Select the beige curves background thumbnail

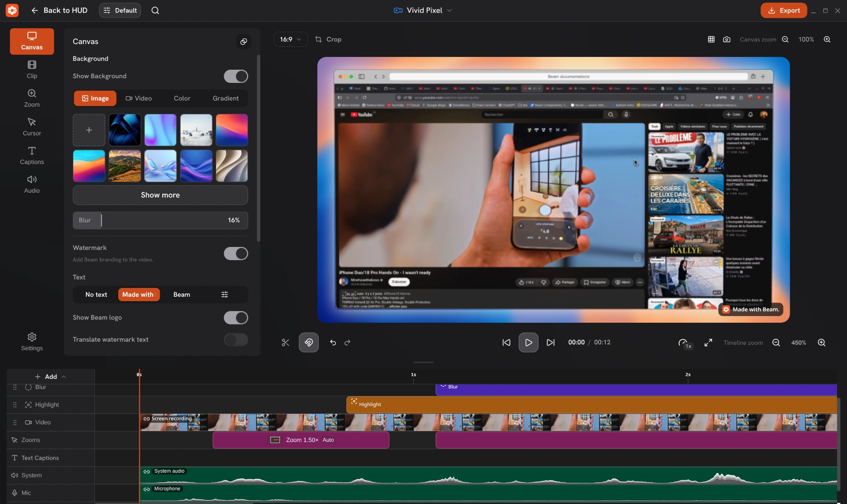(232, 166)
